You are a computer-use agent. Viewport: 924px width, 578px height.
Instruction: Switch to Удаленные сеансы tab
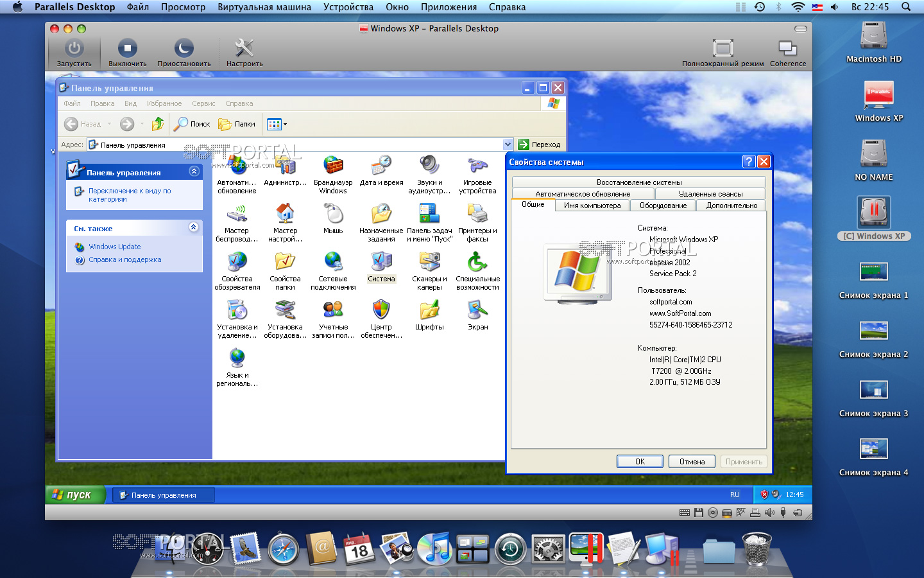[710, 193]
